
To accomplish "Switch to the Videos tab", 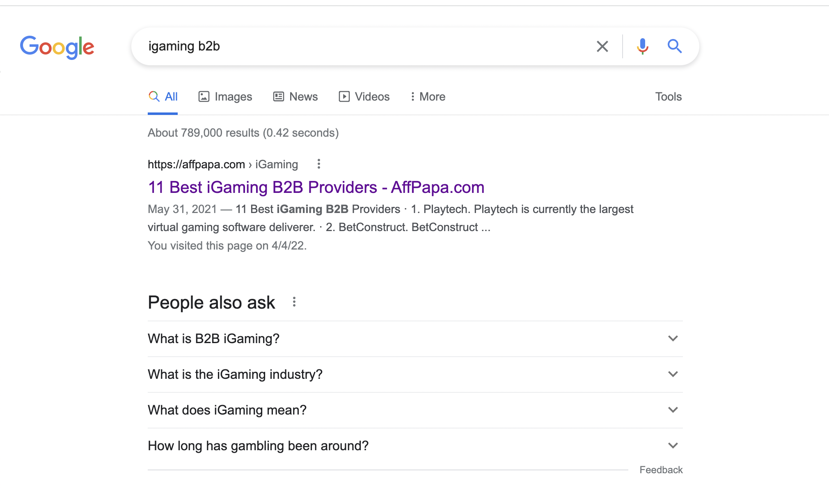I will tap(364, 97).
